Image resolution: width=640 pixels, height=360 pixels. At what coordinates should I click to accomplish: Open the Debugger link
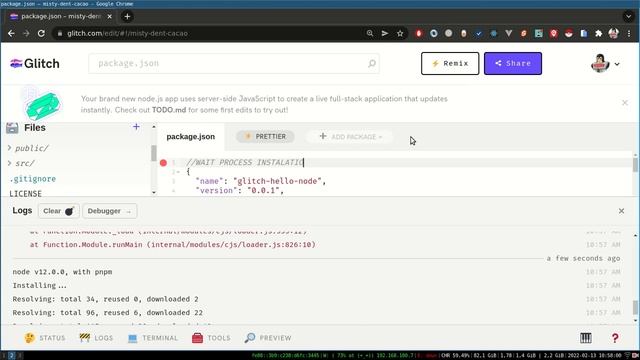(109, 211)
